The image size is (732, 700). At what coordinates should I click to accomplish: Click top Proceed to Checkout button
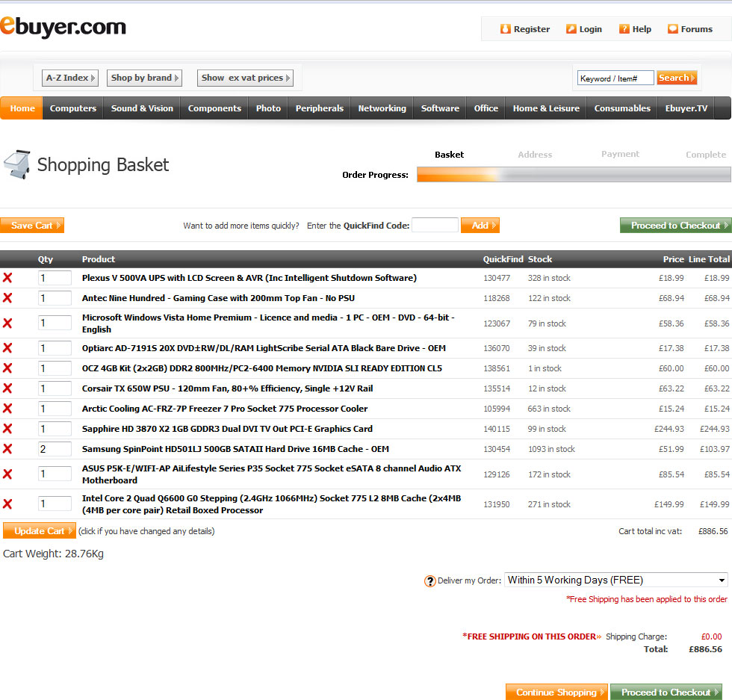coord(675,226)
